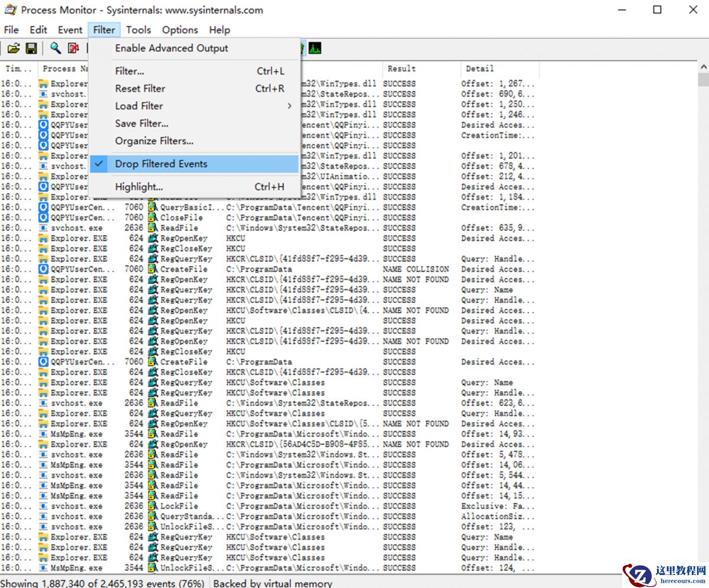Click the Autoscroll icon beside the magnifier
The width and height of the screenshot is (709, 588).
pos(73,48)
